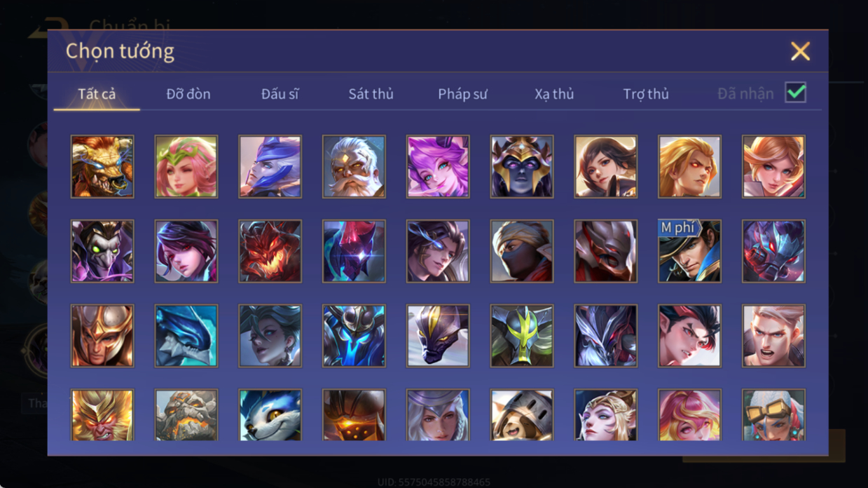The width and height of the screenshot is (868, 488).
Task: Open the Sát thủ tab
Action: [x=371, y=94]
